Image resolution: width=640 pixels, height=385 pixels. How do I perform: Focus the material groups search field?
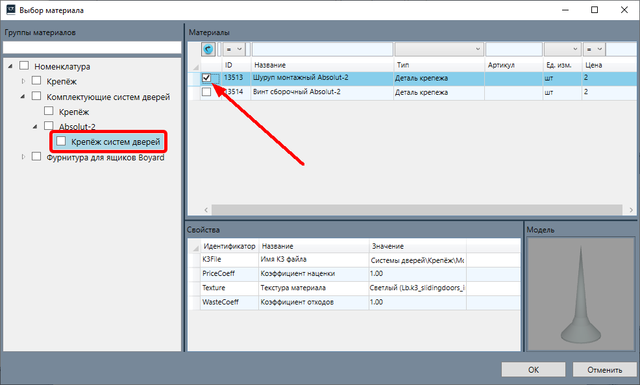pos(92,47)
